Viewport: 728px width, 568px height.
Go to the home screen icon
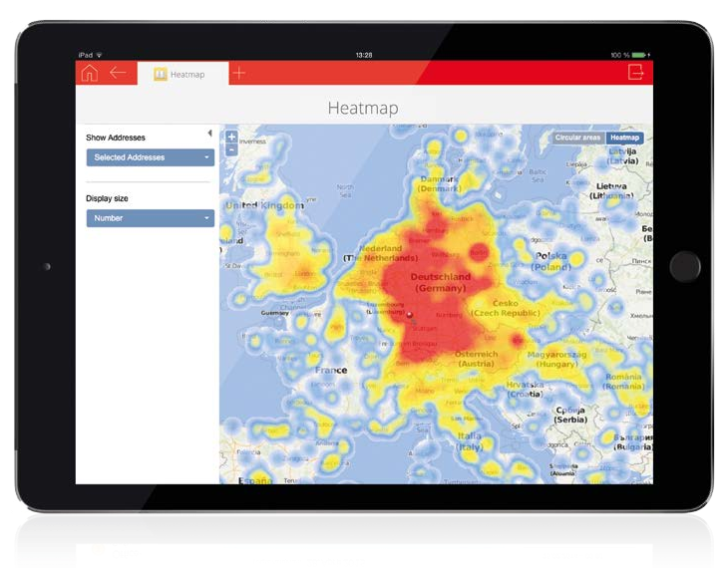(90, 73)
